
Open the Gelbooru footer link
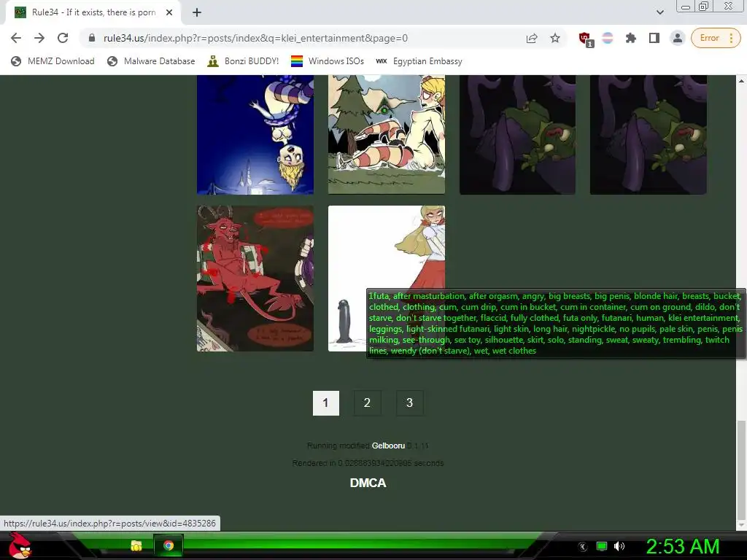coord(388,446)
